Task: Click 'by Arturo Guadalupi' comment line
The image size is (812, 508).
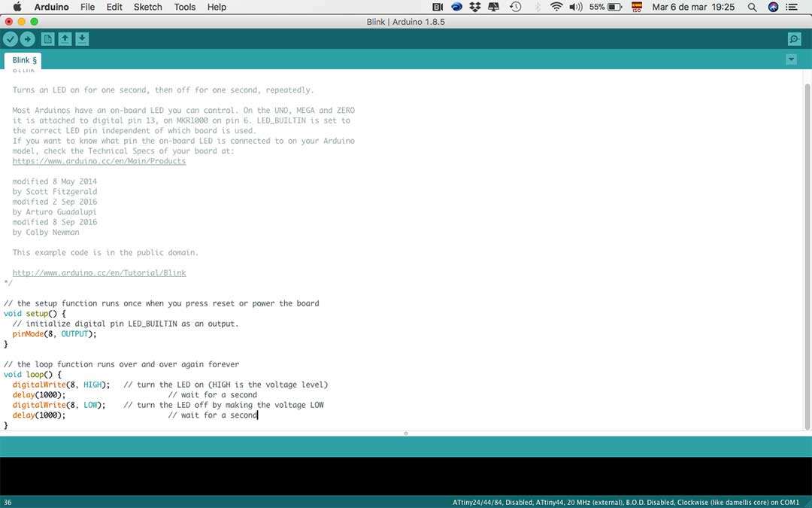Action: pyautogui.click(x=54, y=212)
